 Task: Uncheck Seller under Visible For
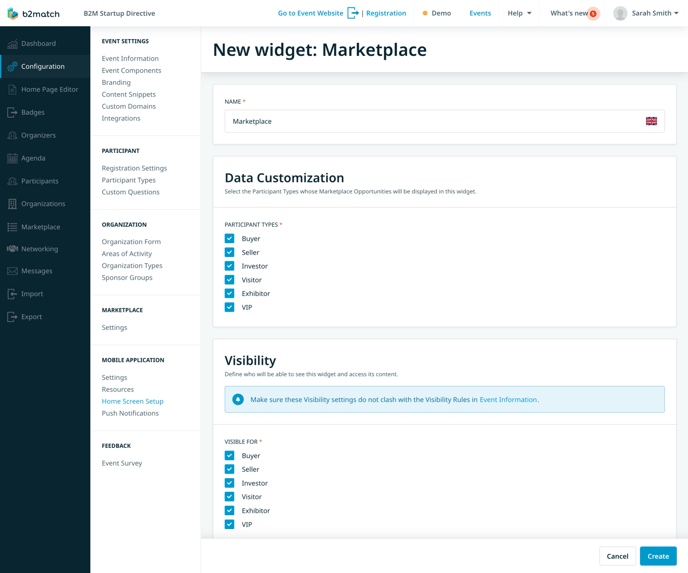tap(229, 469)
